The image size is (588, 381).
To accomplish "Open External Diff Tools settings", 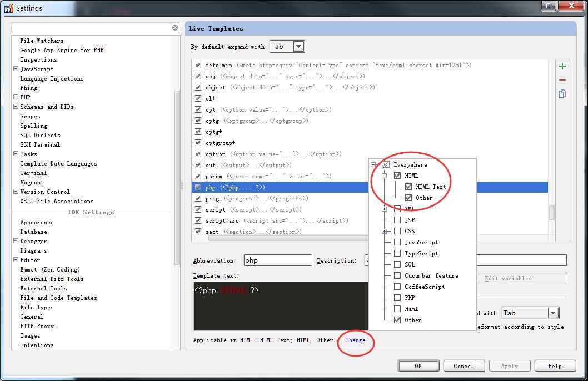I will point(52,279).
